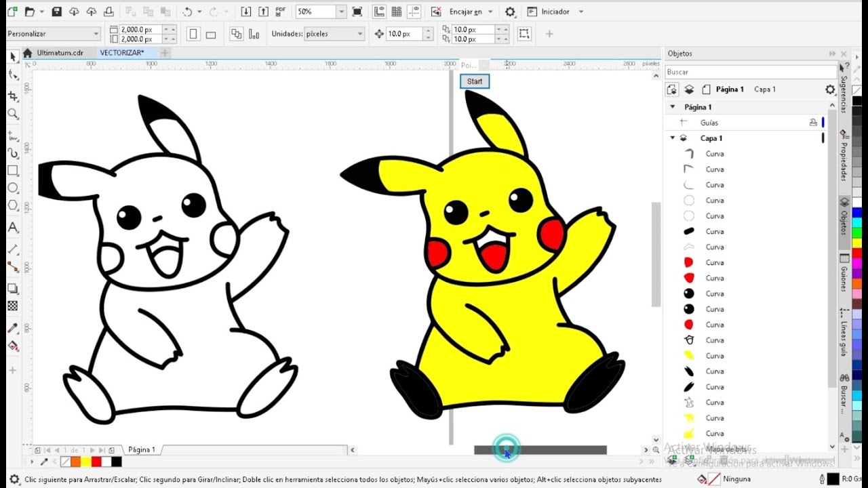Screen dimensions: 868x488
Task: Toggle document grid display
Action: [x=397, y=12]
